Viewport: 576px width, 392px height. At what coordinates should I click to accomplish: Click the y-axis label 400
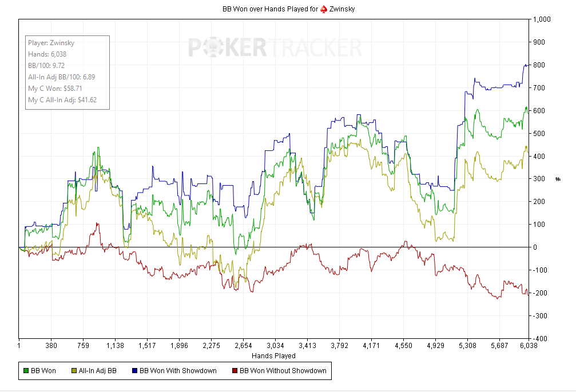539,157
